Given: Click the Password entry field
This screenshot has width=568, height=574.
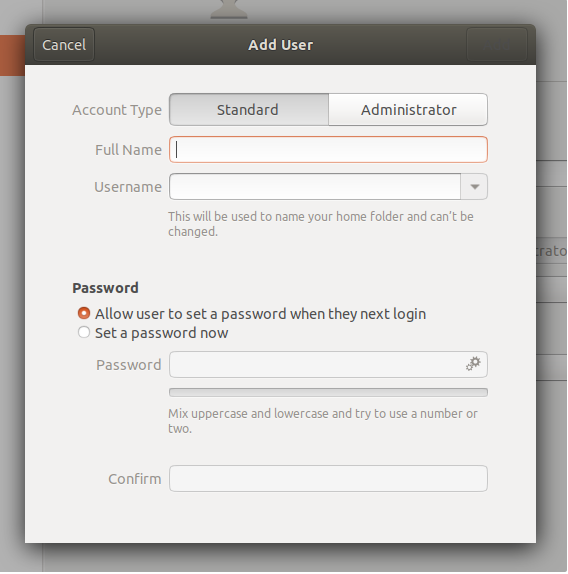Looking at the screenshot, I should (x=328, y=365).
